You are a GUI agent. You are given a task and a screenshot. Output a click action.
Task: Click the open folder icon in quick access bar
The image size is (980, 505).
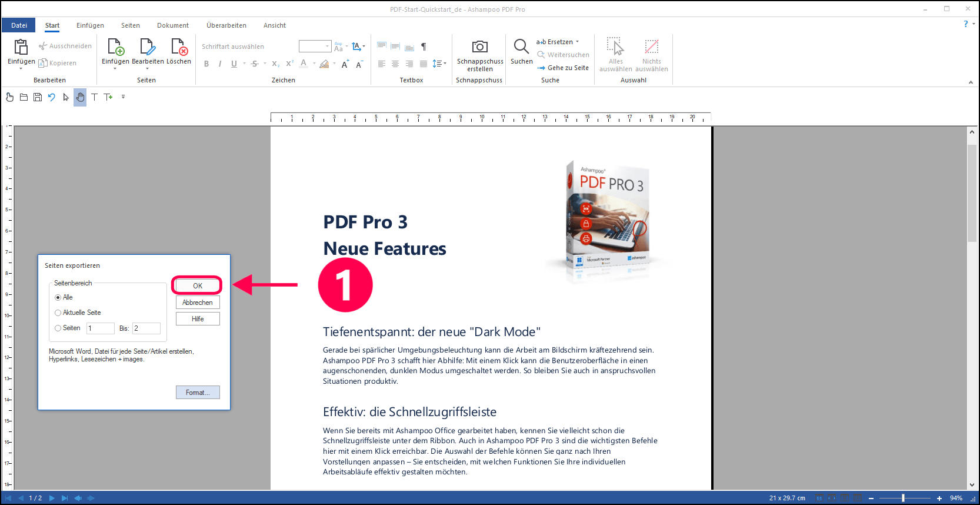24,97
